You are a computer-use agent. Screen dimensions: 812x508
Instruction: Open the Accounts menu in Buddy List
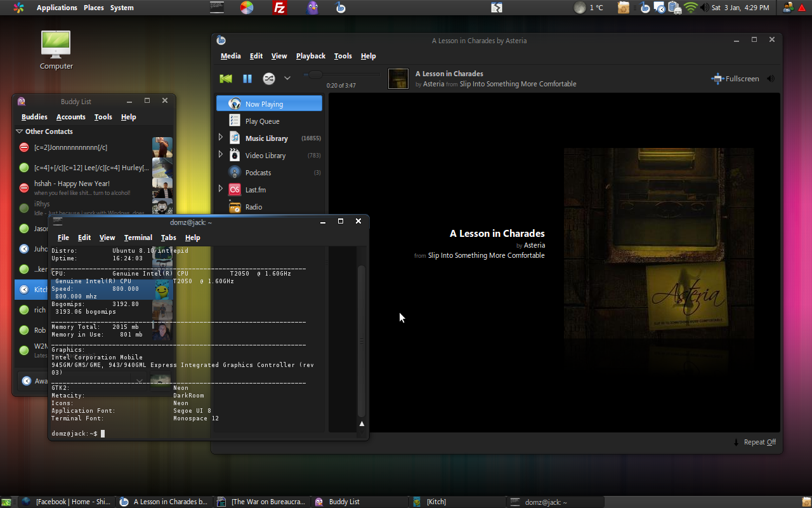coord(70,117)
